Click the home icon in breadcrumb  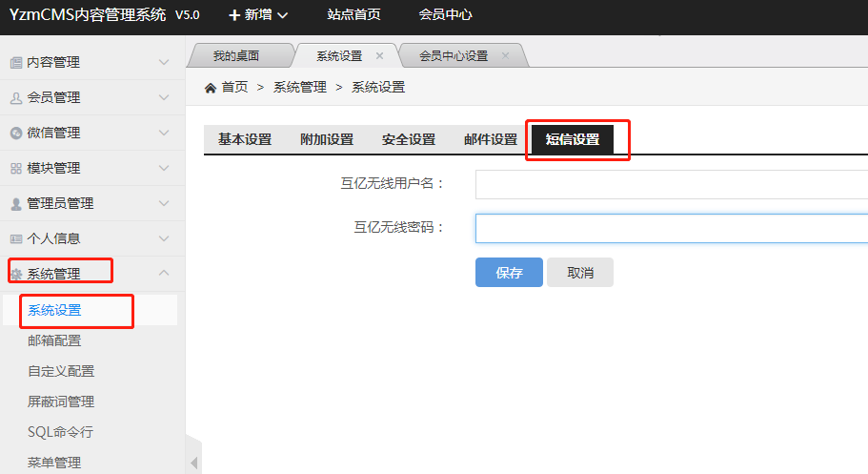coord(211,88)
